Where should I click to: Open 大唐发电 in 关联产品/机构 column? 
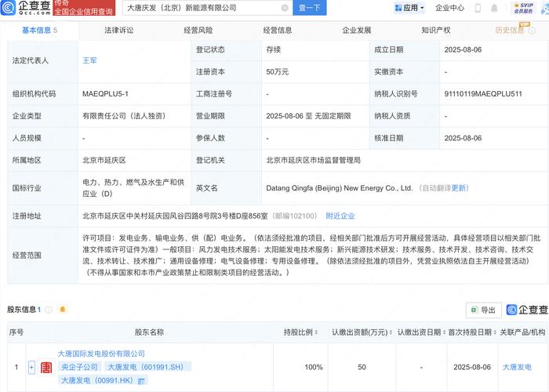[517, 367]
